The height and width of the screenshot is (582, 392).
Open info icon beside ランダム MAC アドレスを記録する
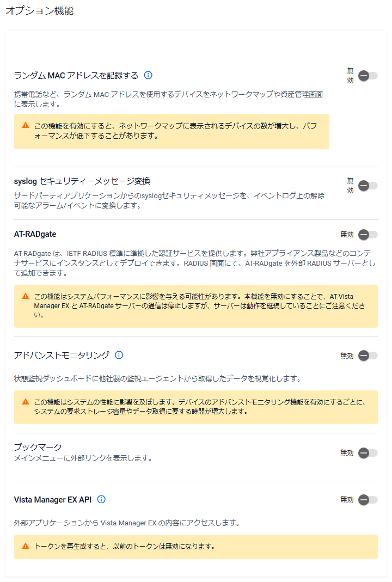pos(148,75)
